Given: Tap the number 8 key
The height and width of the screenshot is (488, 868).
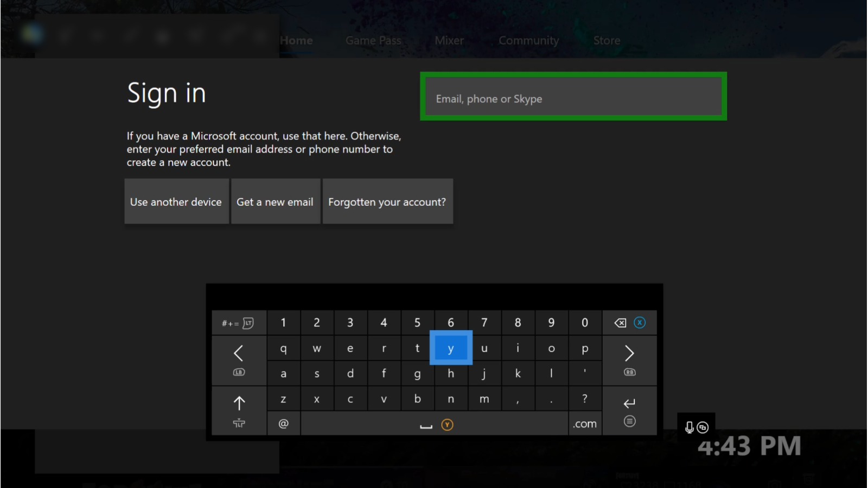Looking at the screenshot, I should click(518, 322).
